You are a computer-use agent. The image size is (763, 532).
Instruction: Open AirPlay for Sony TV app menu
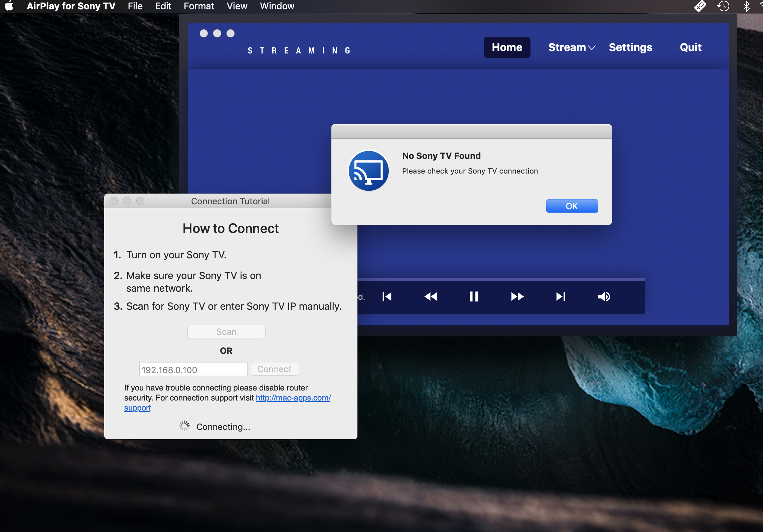(71, 6)
